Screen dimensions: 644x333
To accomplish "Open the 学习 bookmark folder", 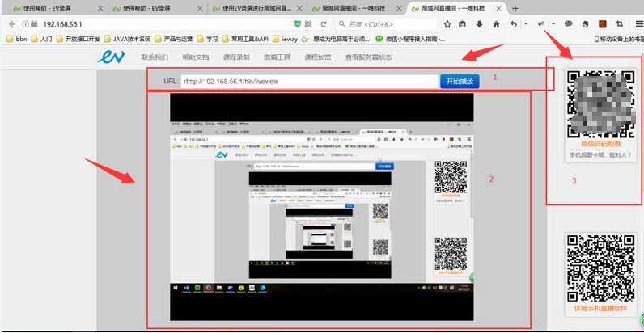I will point(207,40).
